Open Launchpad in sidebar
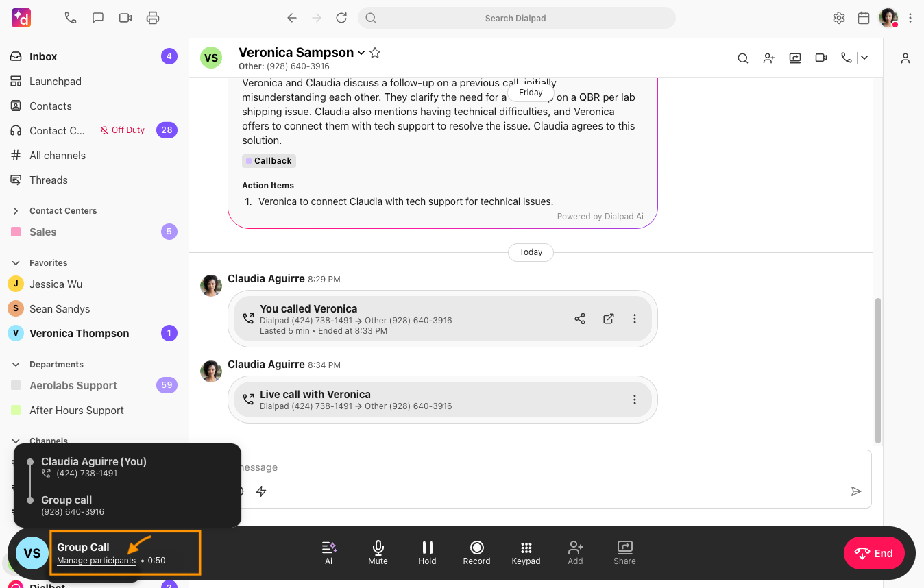 point(94,81)
